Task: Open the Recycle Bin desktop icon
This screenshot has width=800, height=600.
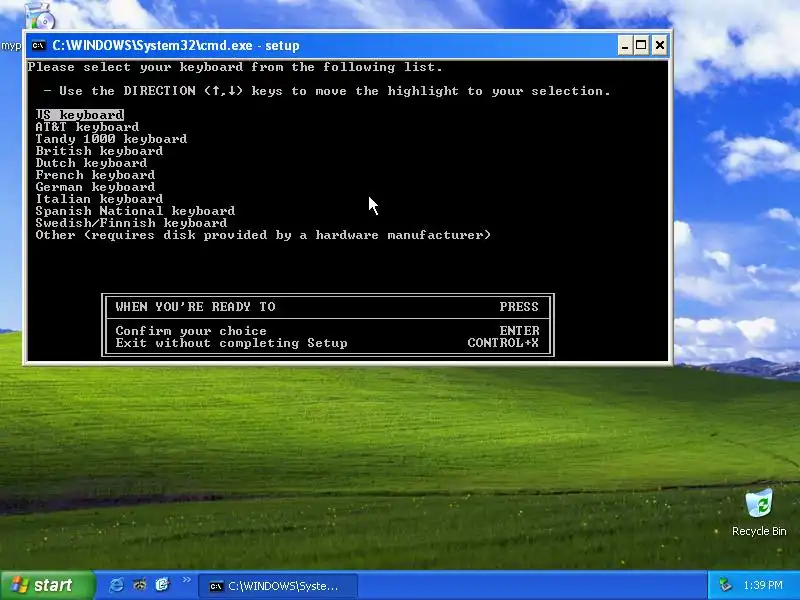Action: coord(759,512)
